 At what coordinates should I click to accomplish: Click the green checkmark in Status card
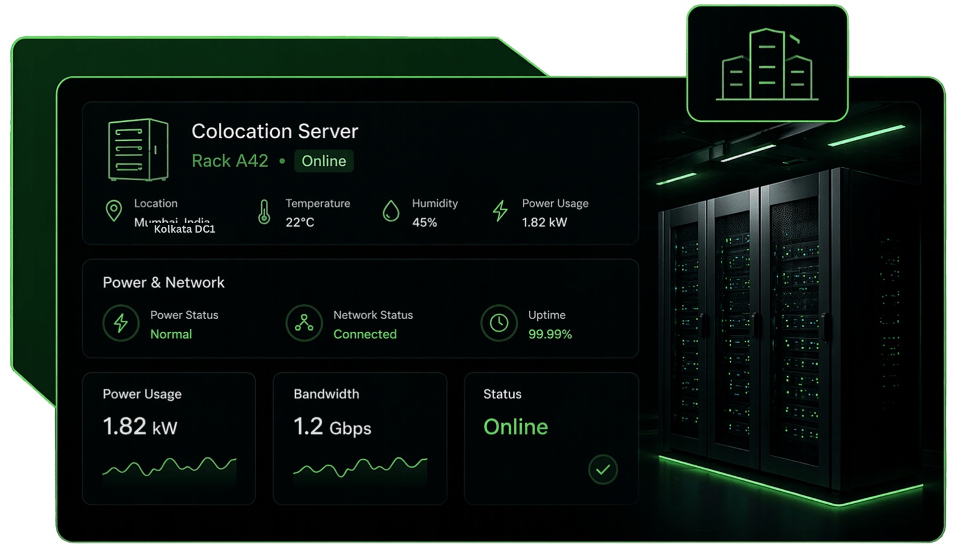tap(603, 470)
